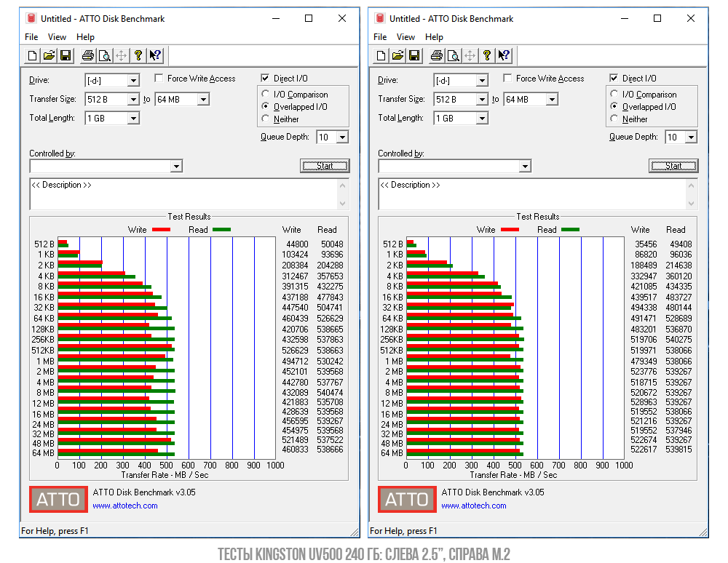Viewport: 728px width, 563px height.
Task: Save icon in left ATTO window toolbar
Action: pos(66,56)
